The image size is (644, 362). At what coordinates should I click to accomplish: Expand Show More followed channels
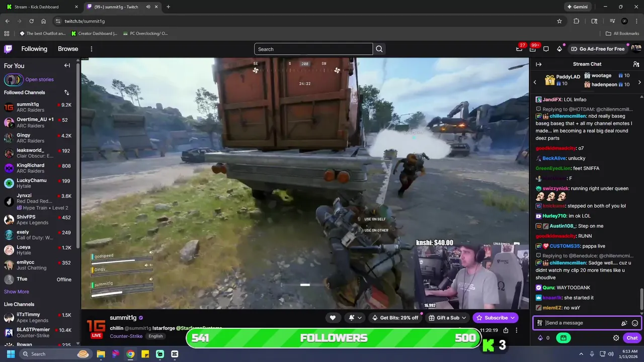point(17,292)
